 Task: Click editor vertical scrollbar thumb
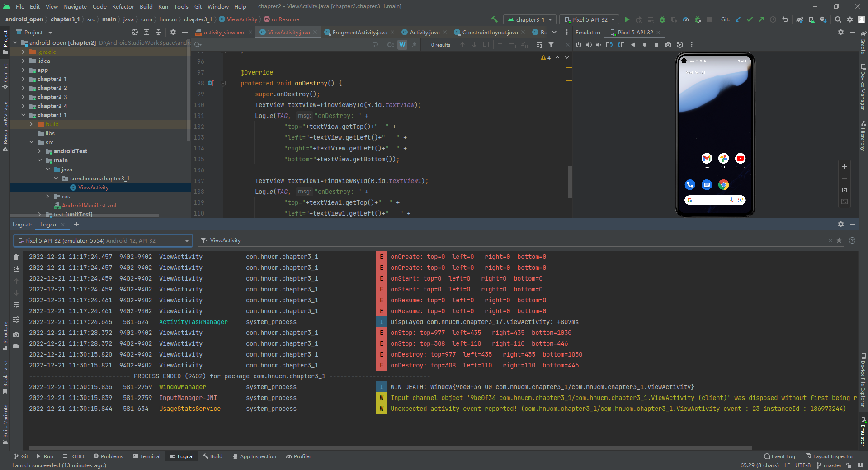click(570, 182)
